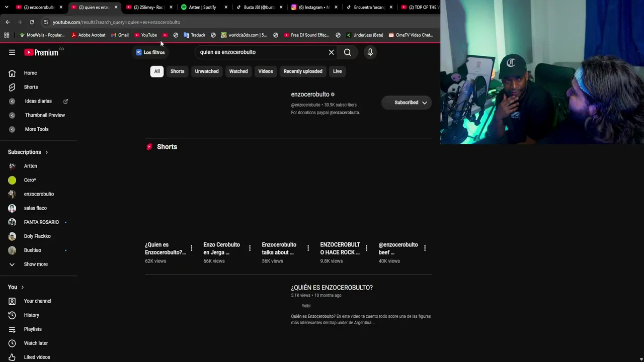Screen dimensions: 644x362
Task: Open the Artten subscription channel avatar
Action: 12,166
